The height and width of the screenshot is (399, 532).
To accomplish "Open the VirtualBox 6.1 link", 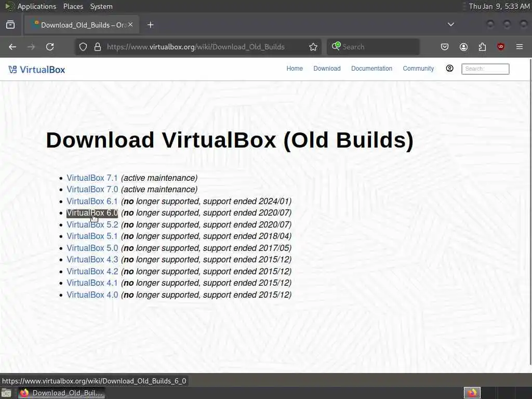I will pyautogui.click(x=92, y=201).
